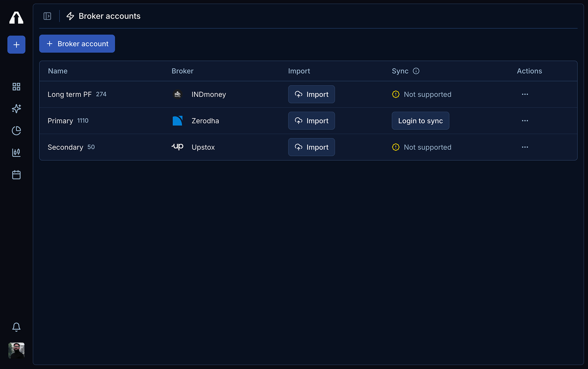
Task: Click the Upstox broker logo
Action: point(177,147)
